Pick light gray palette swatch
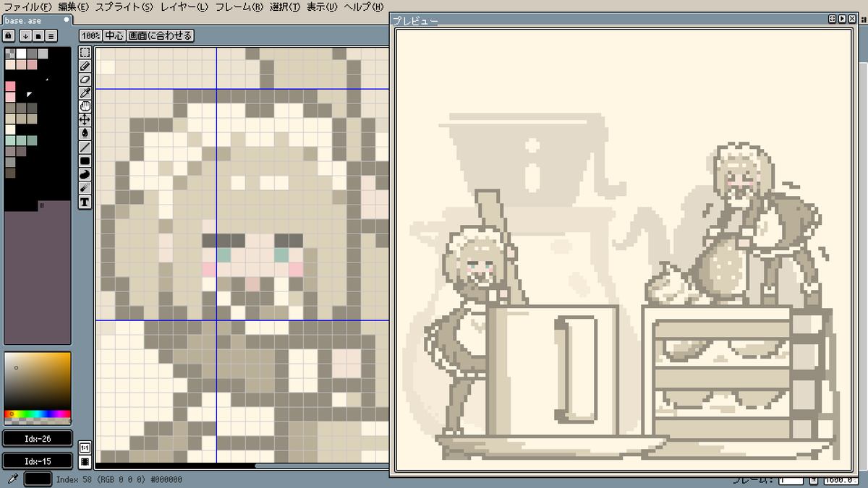Viewport: 868px width, 488px height. pos(43,53)
